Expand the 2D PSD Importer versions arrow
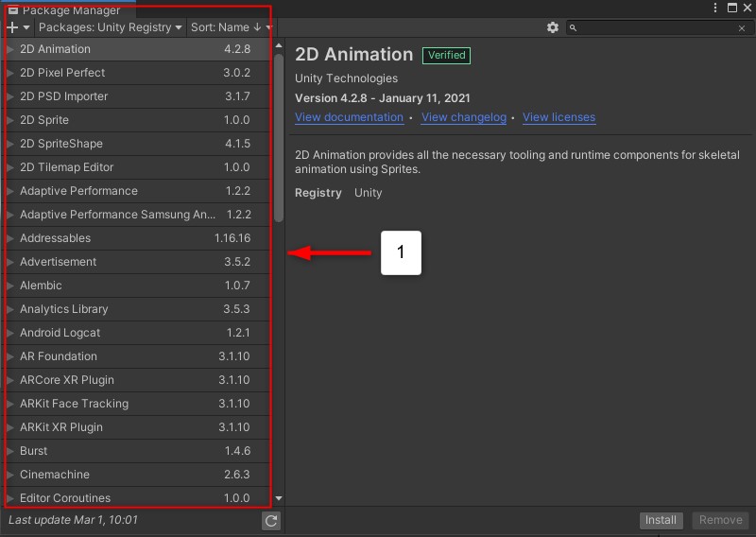This screenshot has width=756, height=537. 10,96
